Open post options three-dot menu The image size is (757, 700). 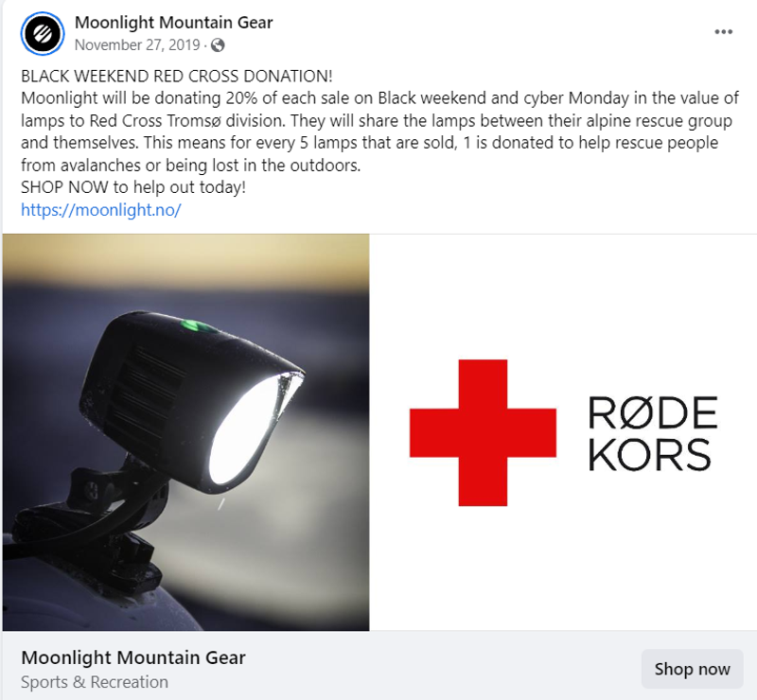723,32
